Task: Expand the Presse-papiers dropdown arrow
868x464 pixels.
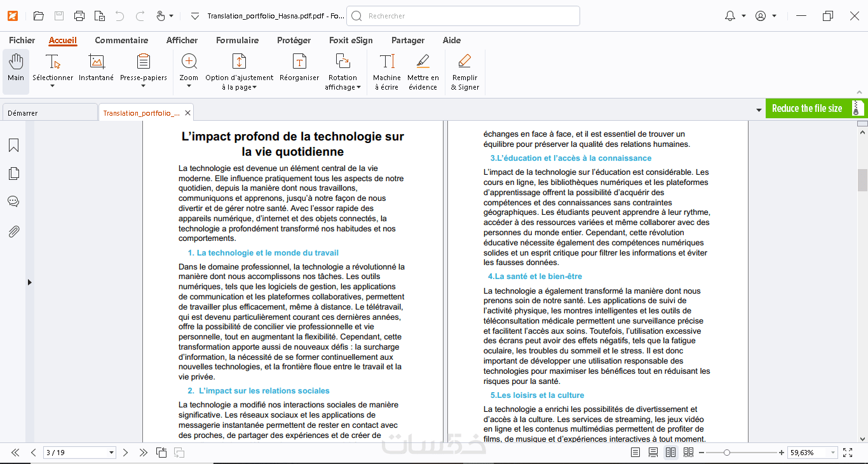Action: pos(144,86)
